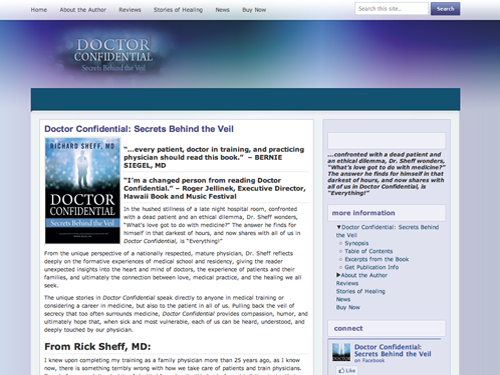The image size is (500, 375).
Task: Open About the Author sidebar link
Action: pyautogui.click(x=364, y=275)
